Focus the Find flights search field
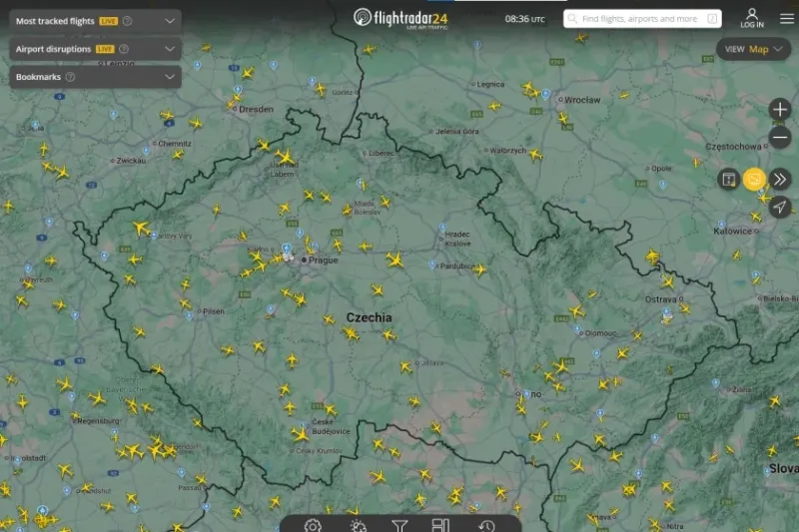The height and width of the screenshot is (532, 799). [x=642, y=19]
